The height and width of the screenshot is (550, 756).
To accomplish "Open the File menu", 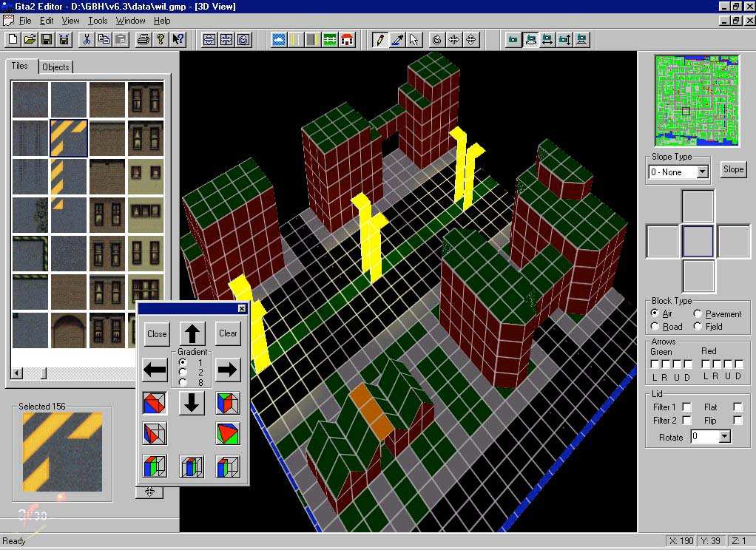I will pos(25,21).
